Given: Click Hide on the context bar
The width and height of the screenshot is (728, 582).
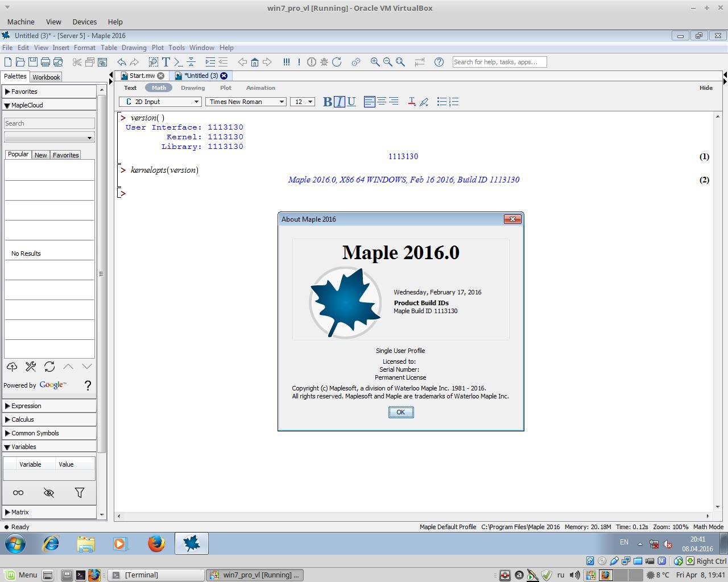Looking at the screenshot, I should (x=706, y=88).
